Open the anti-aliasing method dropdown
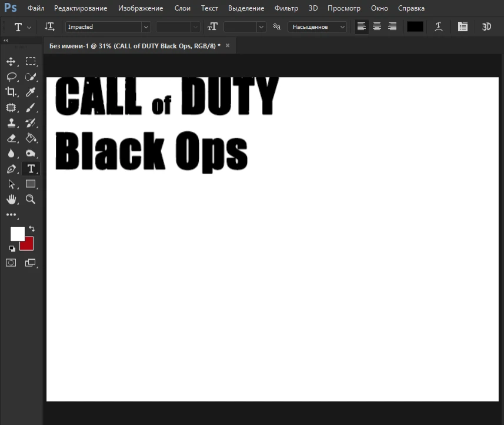 [341, 26]
